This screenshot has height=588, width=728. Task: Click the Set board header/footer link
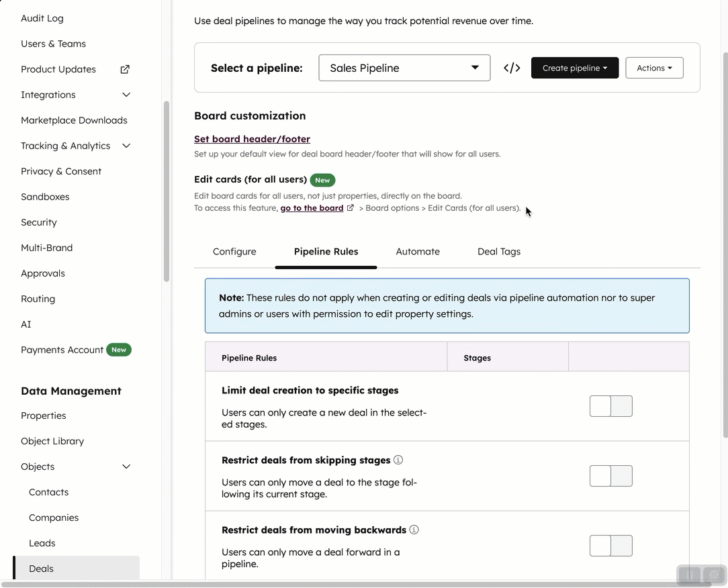point(252,139)
